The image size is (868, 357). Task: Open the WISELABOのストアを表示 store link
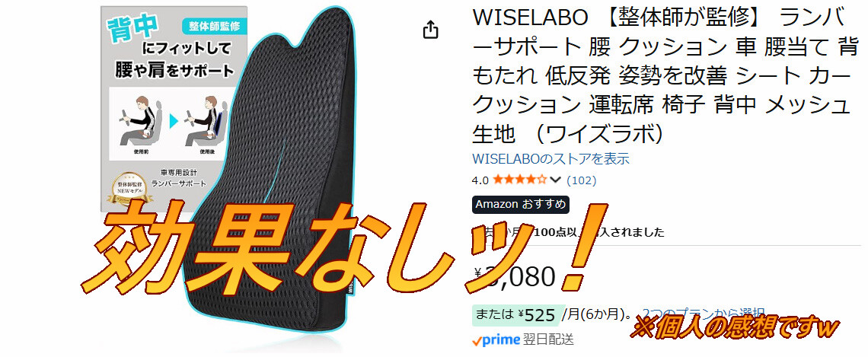coord(550,159)
